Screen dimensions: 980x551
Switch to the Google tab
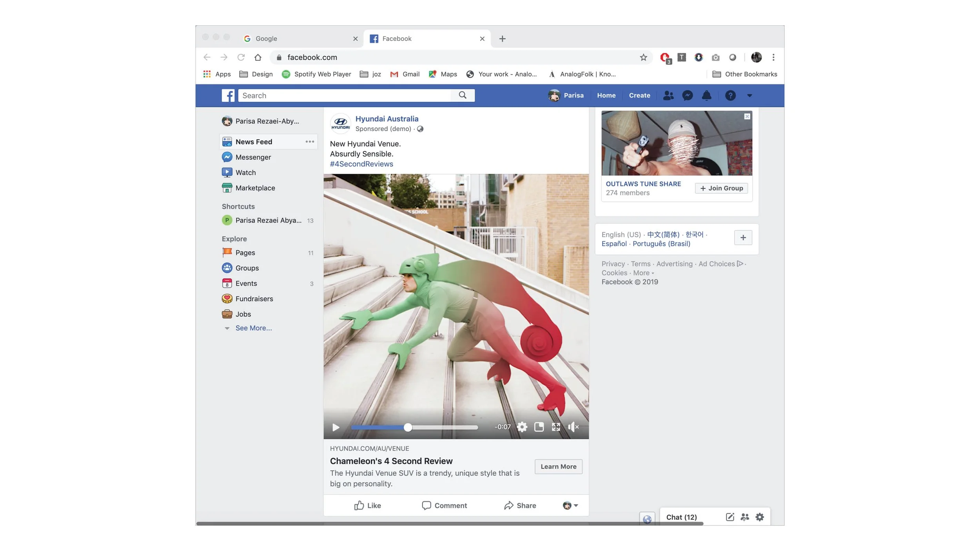300,38
